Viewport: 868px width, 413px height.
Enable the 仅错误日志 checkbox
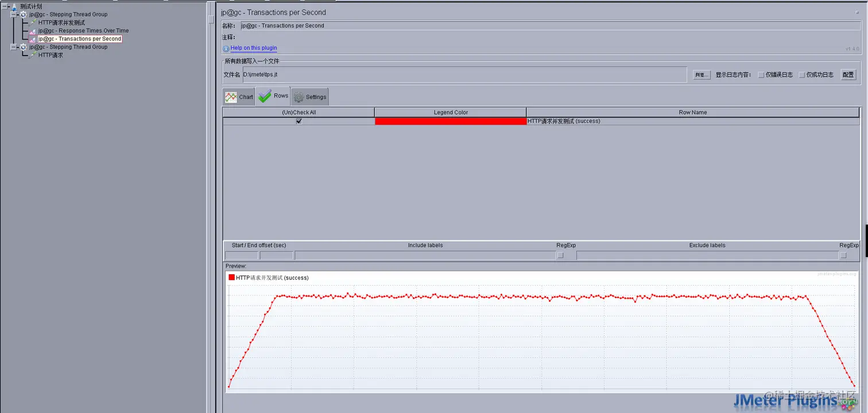[761, 75]
